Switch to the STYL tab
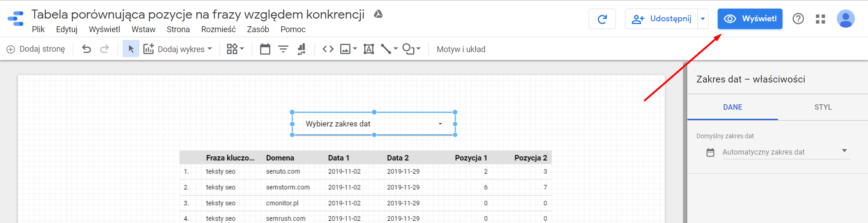 click(823, 107)
